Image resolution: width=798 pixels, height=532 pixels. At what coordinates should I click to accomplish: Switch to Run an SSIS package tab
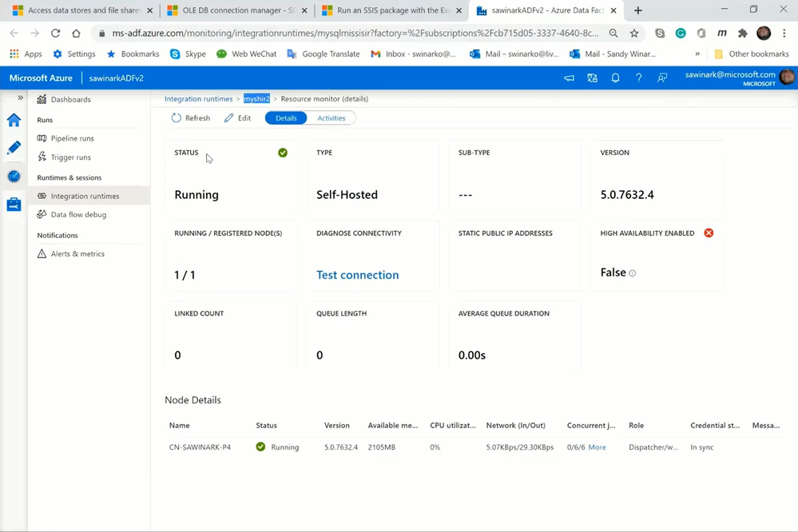tap(392, 10)
